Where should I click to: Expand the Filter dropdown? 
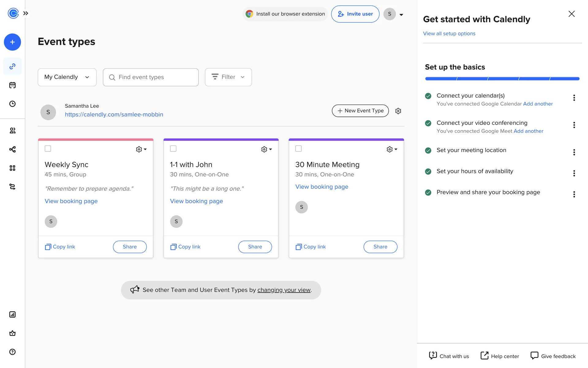click(x=228, y=77)
